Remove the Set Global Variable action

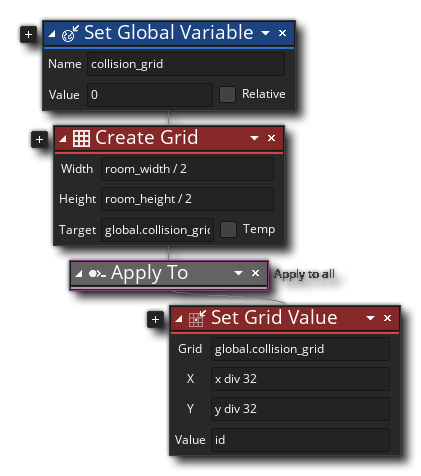pyautogui.click(x=282, y=33)
